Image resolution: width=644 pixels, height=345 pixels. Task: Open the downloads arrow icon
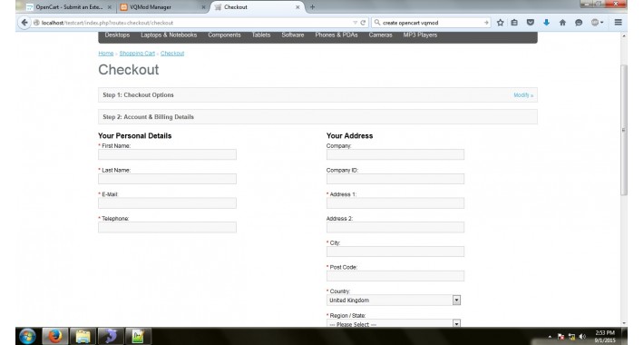tap(546, 23)
